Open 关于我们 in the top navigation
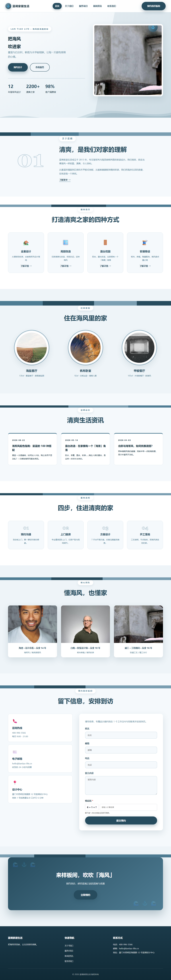 point(69,6)
